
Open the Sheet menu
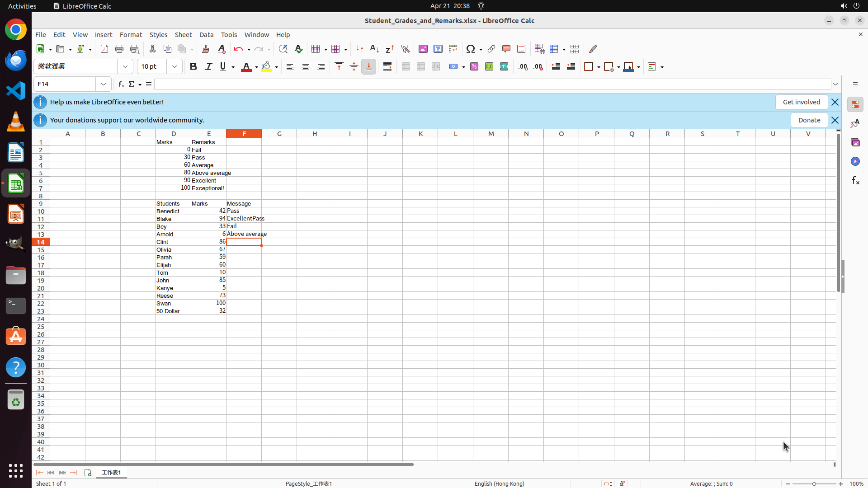[183, 35]
